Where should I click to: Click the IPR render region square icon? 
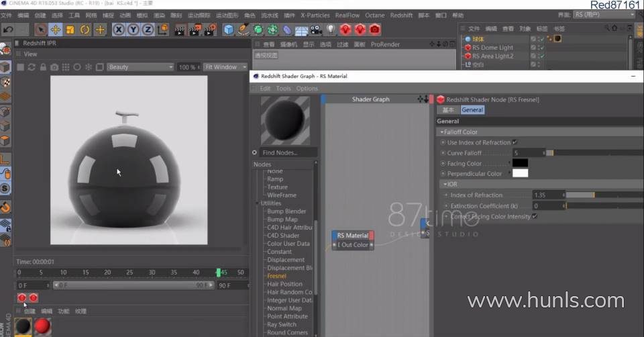click(x=99, y=67)
